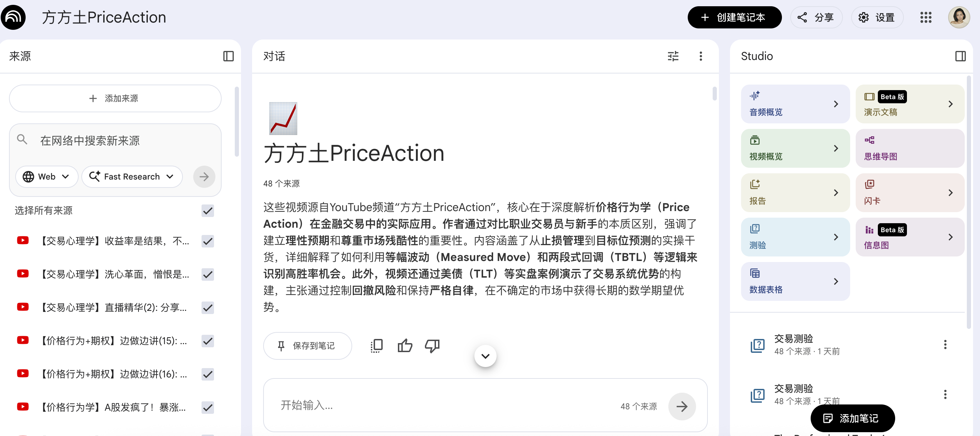980x436 pixels.
Task: Open the 音频概览 Studio tile
Action: coord(795,104)
